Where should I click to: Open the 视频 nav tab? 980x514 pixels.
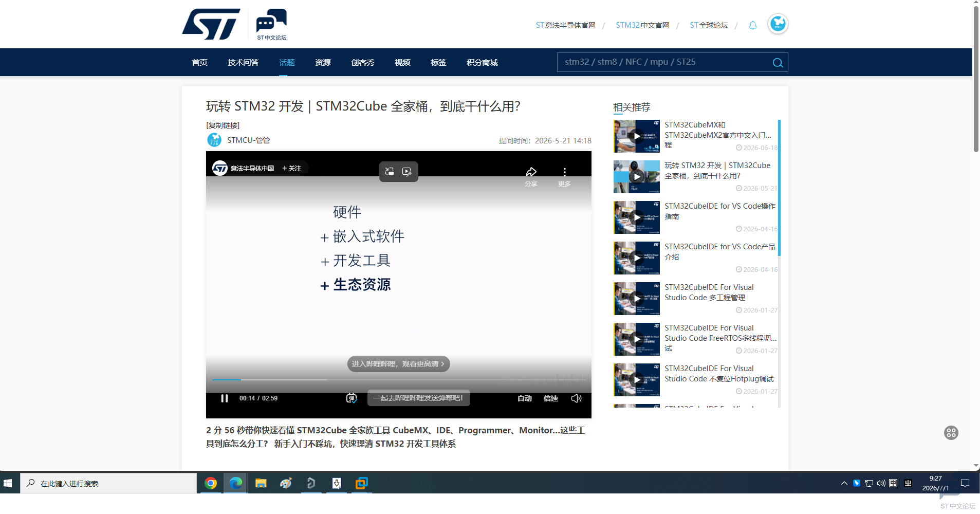(402, 62)
